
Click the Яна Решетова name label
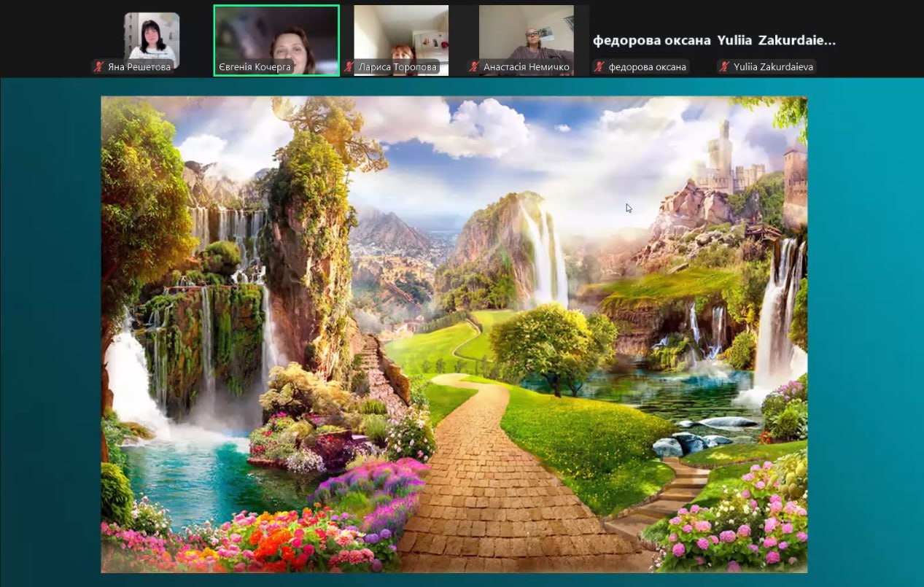coord(139,67)
